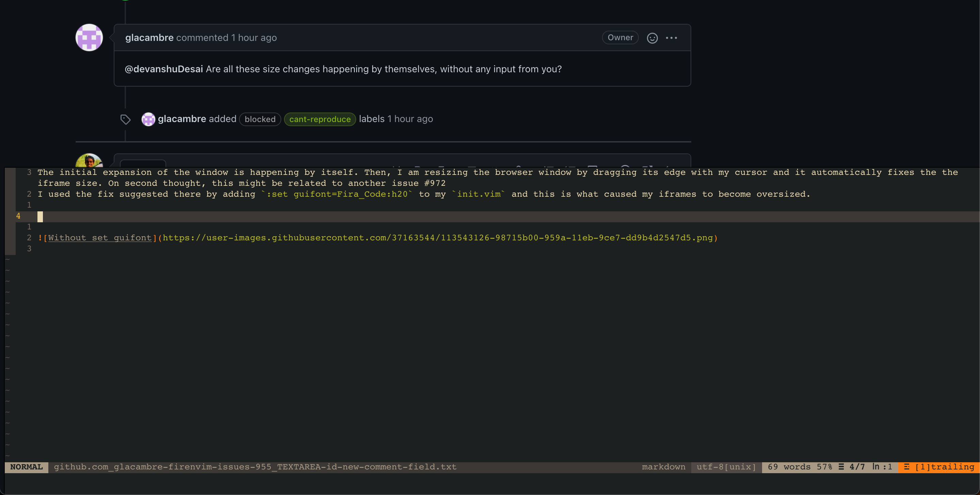Click the markdown filetype in statusline
The height and width of the screenshot is (495, 980).
click(663, 467)
